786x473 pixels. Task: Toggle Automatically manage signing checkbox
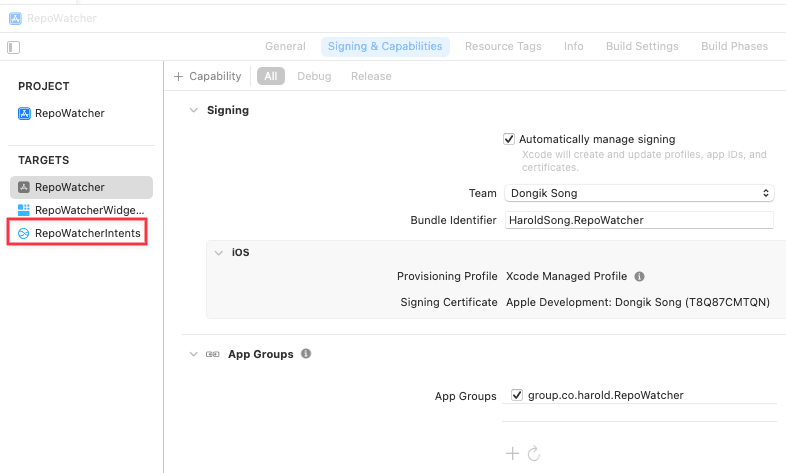tap(509, 139)
